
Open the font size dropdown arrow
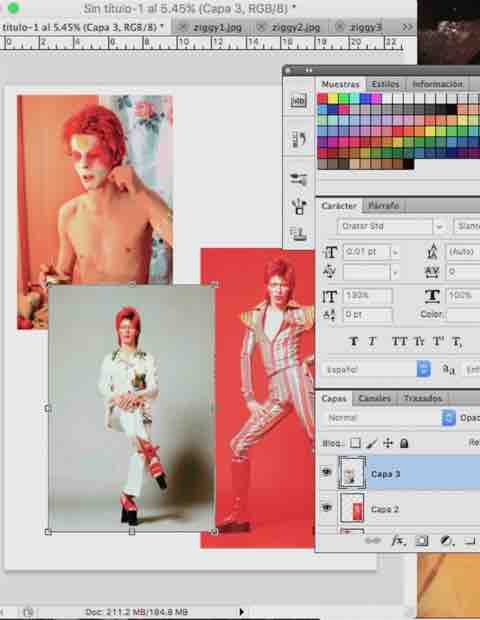(x=395, y=252)
